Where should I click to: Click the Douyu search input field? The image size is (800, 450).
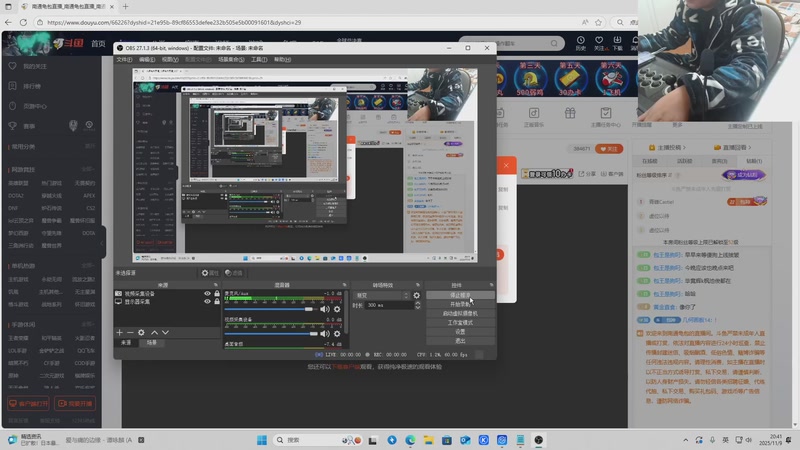tap(510, 43)
